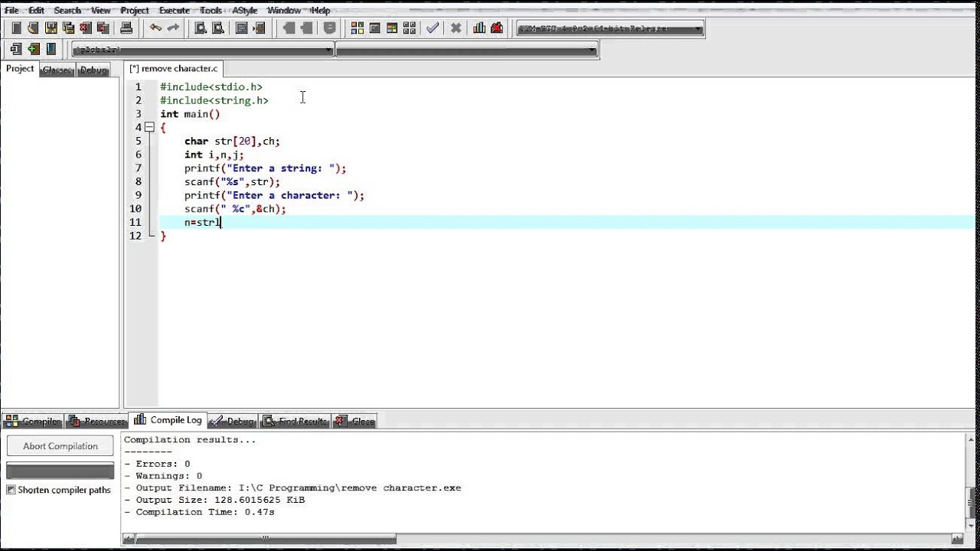The height and width of the screenshot is (551, 980).
Task: Click the Errors: 0 log line
Action: click(157, 464)
